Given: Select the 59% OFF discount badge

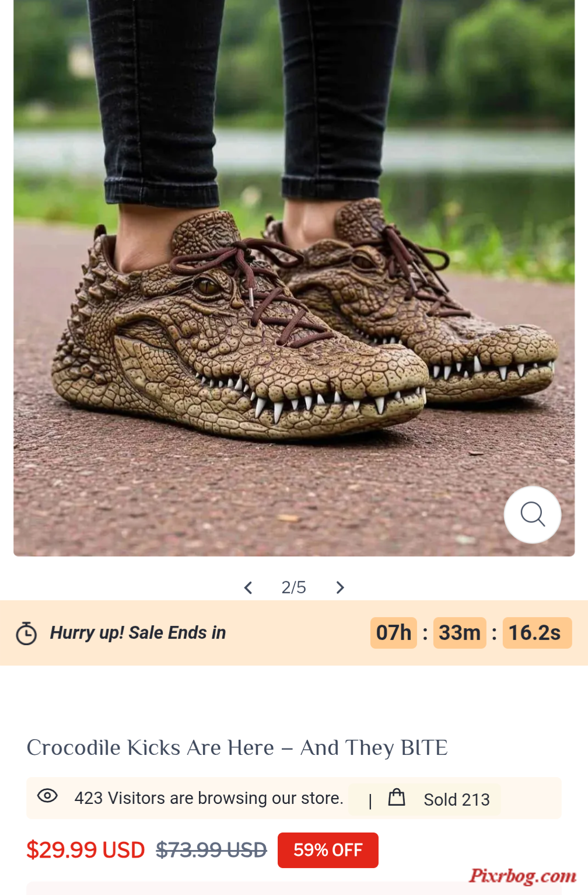Looking at the screenshot, I should click(x=328, y=850).
